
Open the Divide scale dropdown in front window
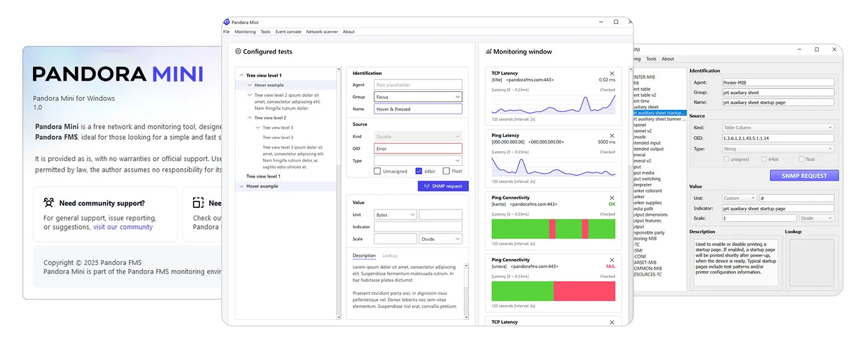[x=440, y=239]
